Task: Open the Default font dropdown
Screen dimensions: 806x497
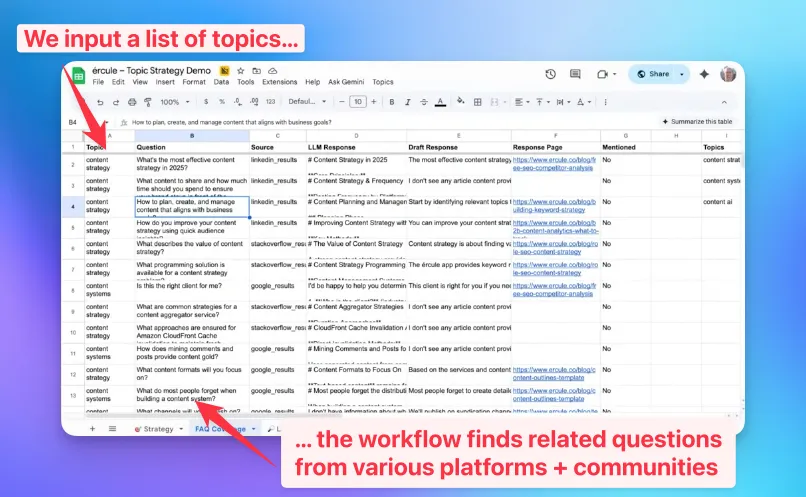Action: pos(307,102)
